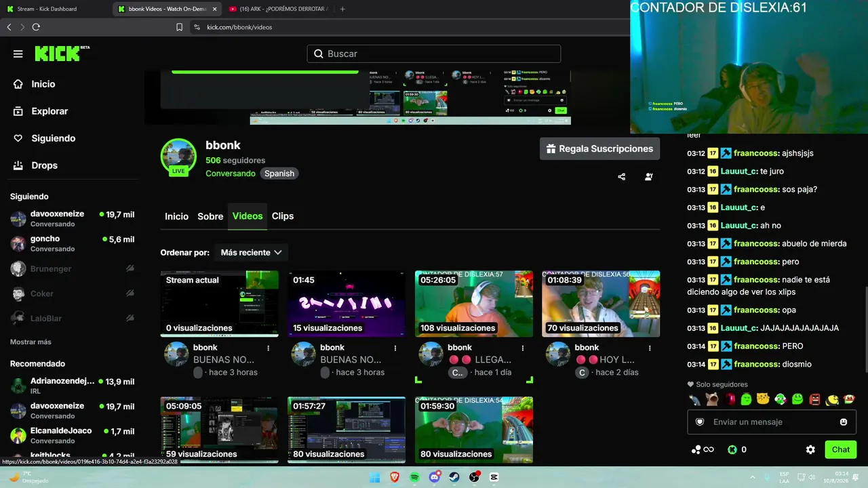Send message with the Chat button
The image size is (868, 488).
841,449
